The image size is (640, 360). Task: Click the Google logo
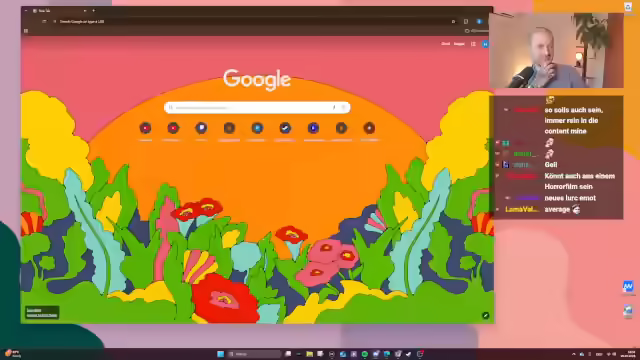(x=257, y=80)
